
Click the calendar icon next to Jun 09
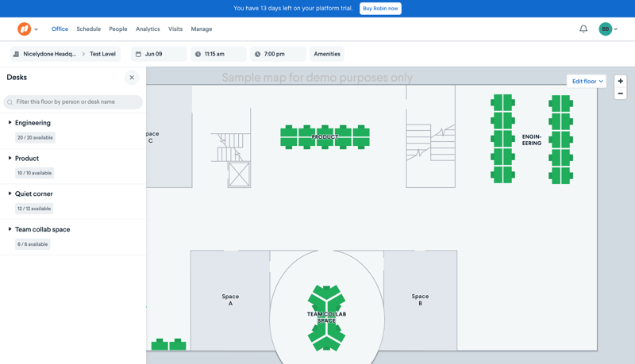[138, 54]
